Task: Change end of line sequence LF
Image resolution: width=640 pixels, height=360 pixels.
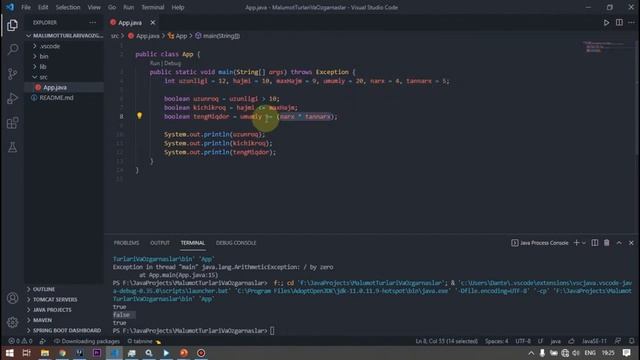Action: point(540,341)
